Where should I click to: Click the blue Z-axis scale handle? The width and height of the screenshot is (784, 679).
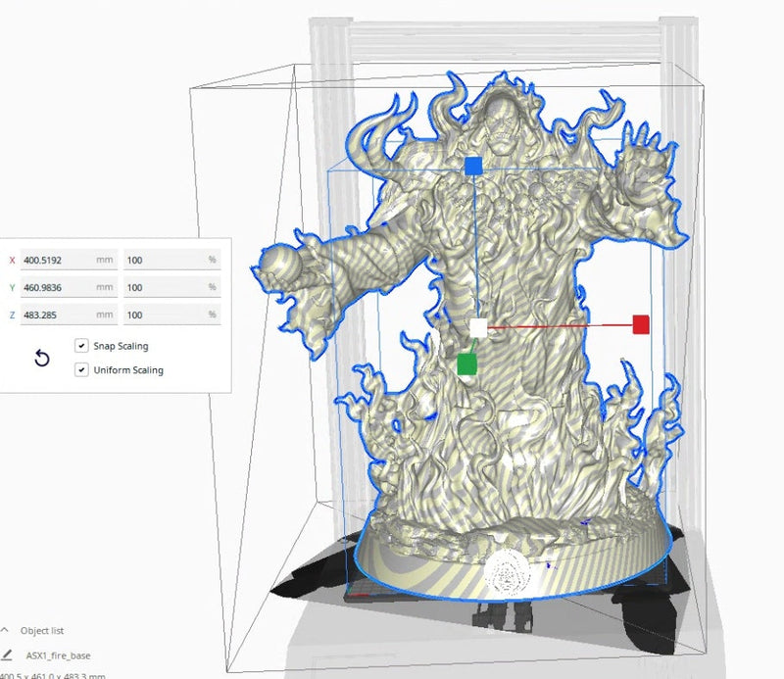pos(473,167)
